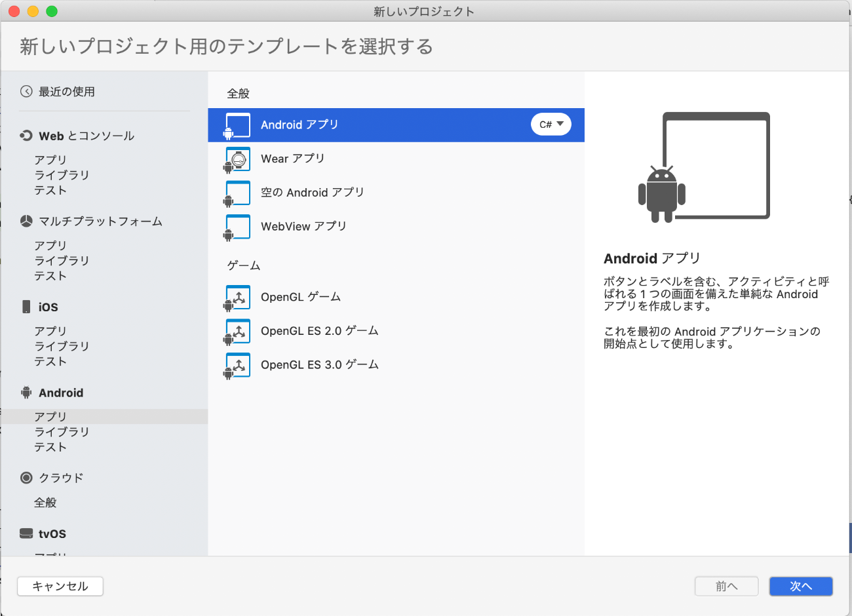Screen dimensions: 852x616
Task: Choose the OpenGL ES 3.0 ゲーム template
Action: coord(396,365)
